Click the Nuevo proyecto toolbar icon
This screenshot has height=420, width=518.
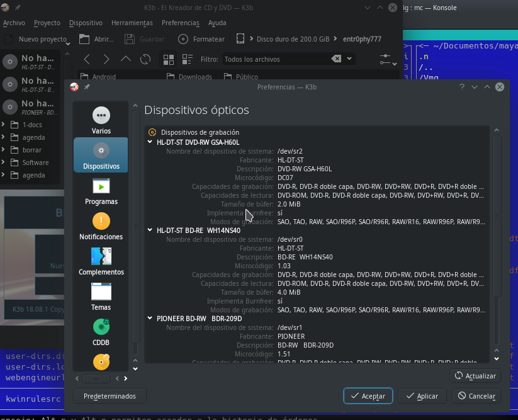(x=9, y=39)
